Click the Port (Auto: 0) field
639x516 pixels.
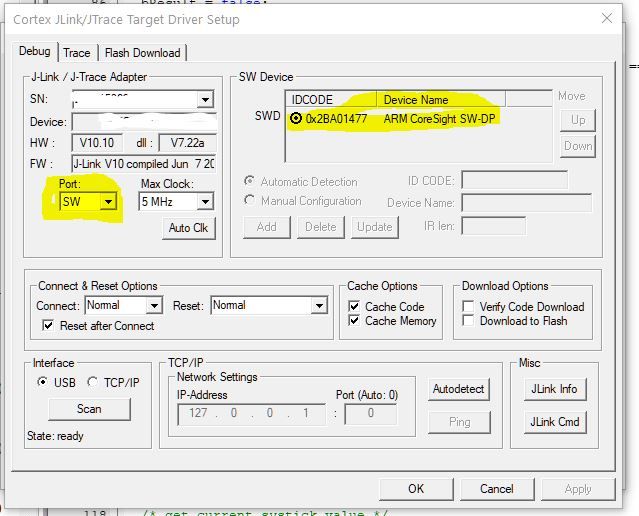[x=370, y=414]
